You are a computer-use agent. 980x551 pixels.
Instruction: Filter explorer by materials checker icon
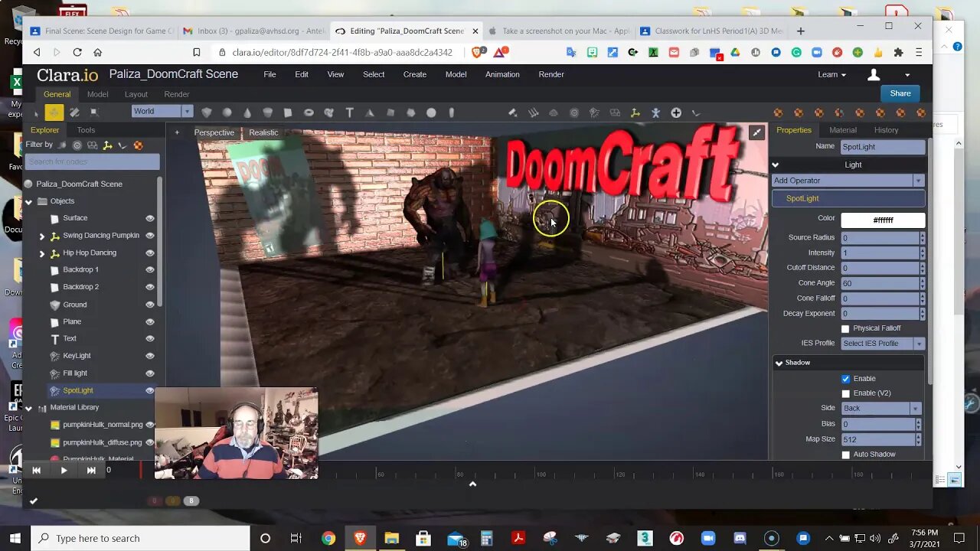click(x=138, y=145)
